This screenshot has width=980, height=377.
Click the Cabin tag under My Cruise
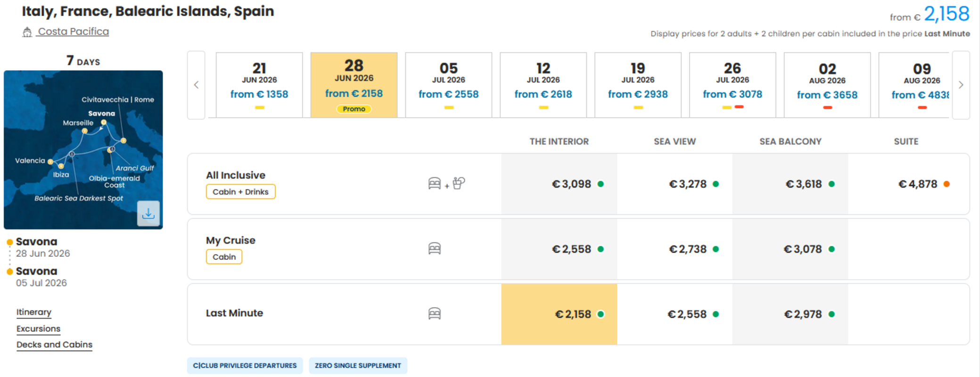pyautogui.click(x=224, y=257)
